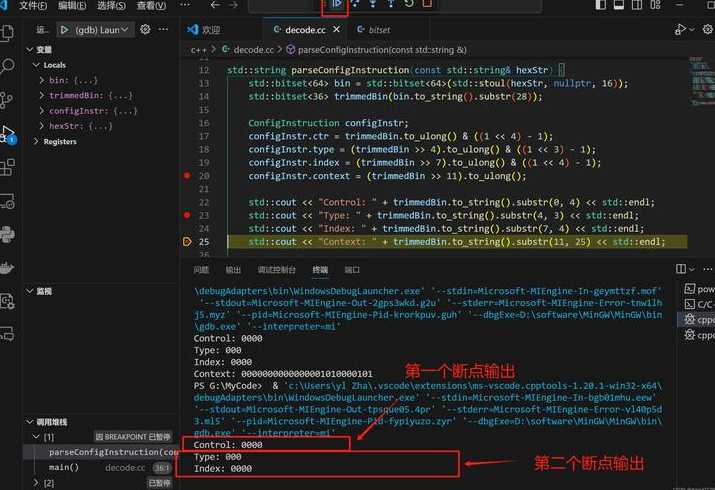This screenshot has height=490, width=715.
Task: Expand call stack thread [2]
Action: coord(36,482)
